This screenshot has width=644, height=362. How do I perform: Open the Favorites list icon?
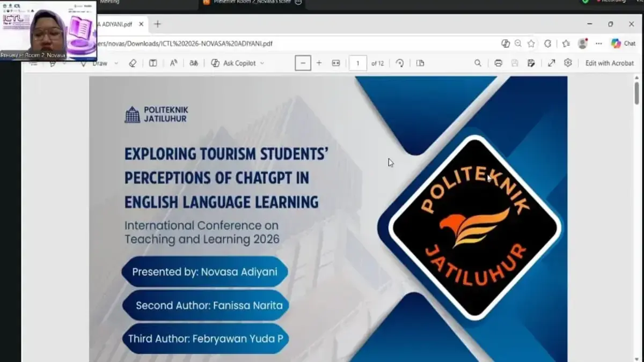[x=566, y=43]
